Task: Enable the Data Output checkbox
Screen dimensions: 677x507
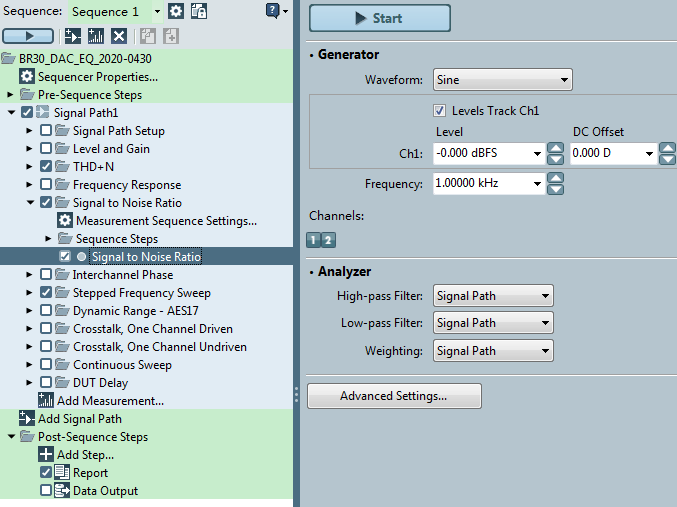Action: pos(46,490)
